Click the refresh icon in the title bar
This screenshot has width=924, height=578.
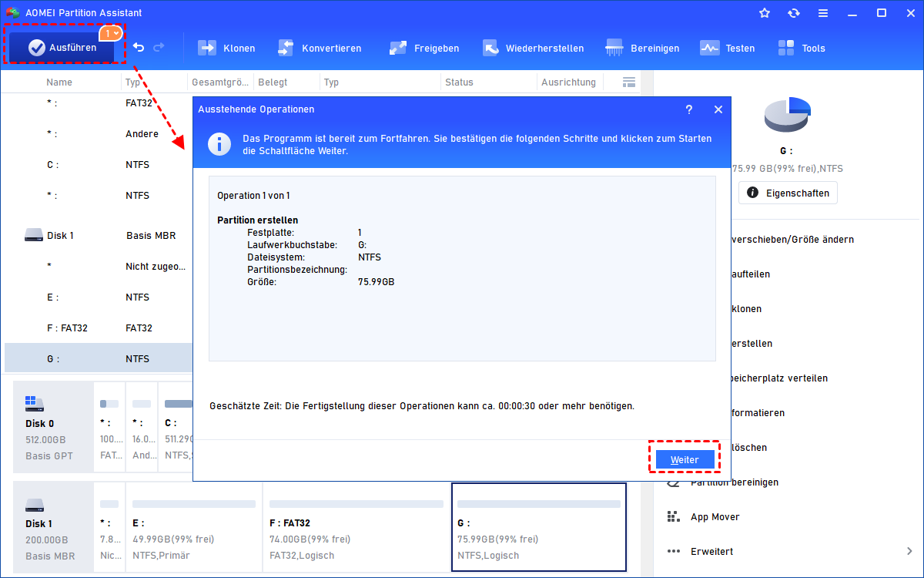click(x=794, y=13)
